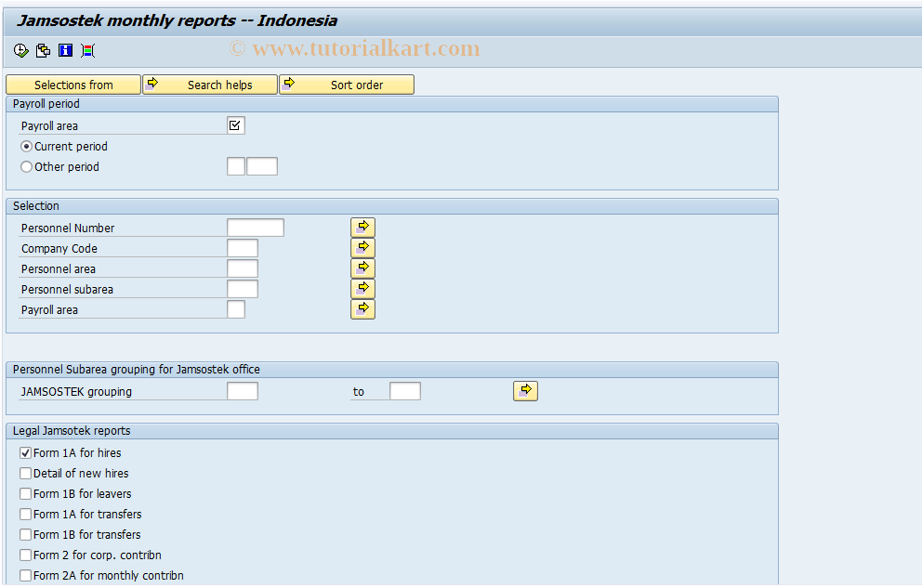The width and height of the screenshot is (922, 588).
Task: Check Form 1B for leavers
Action: pos(25,494)
